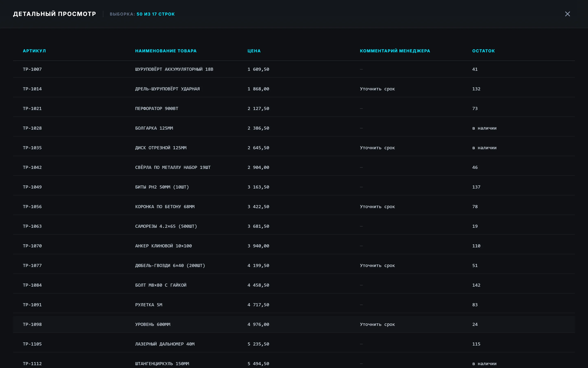This screenshot has width=588, height=368.
Task: Click в наличии in TP-1112 row
Action: (x=484, y=364)
